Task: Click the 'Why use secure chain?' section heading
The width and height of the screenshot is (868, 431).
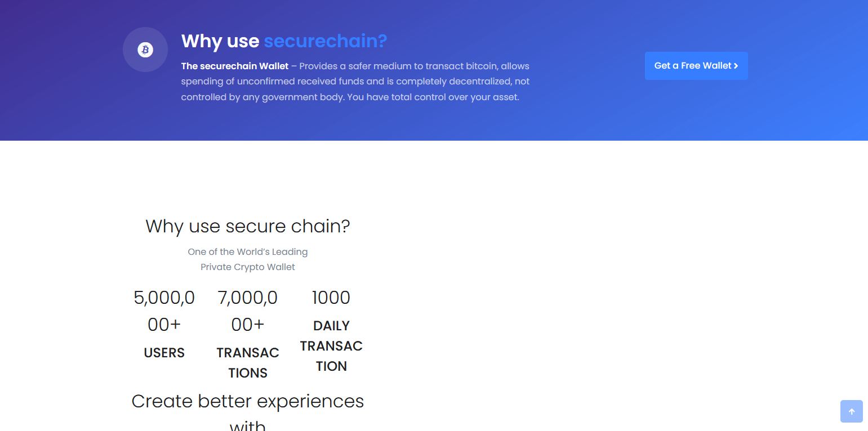Action: click(x=248, y=226)
